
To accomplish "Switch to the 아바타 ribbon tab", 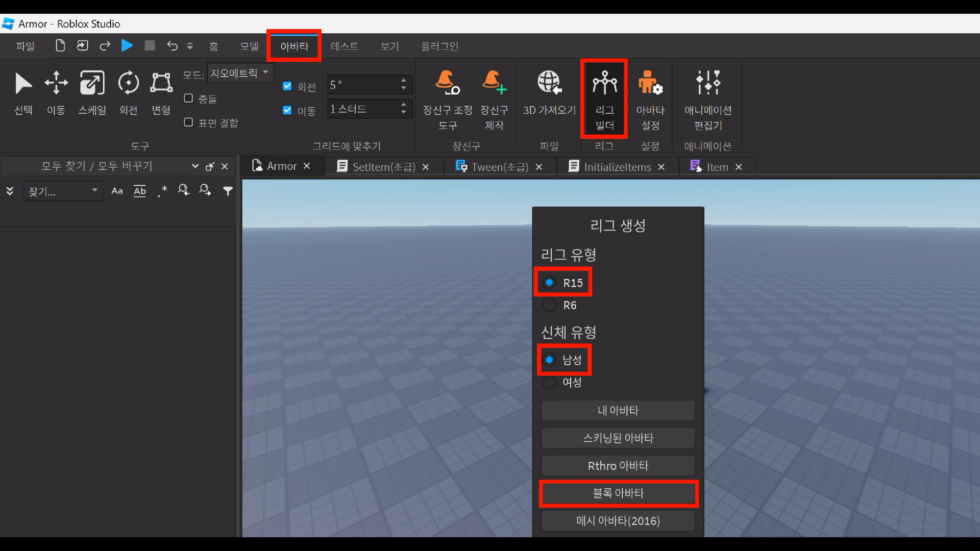I will pos(295,46).
